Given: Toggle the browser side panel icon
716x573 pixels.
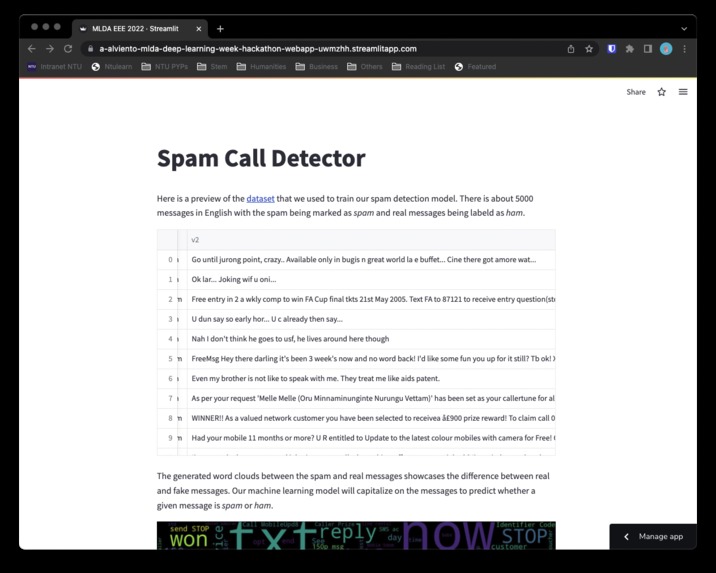Looking at the screenshot, I should 648,49.
